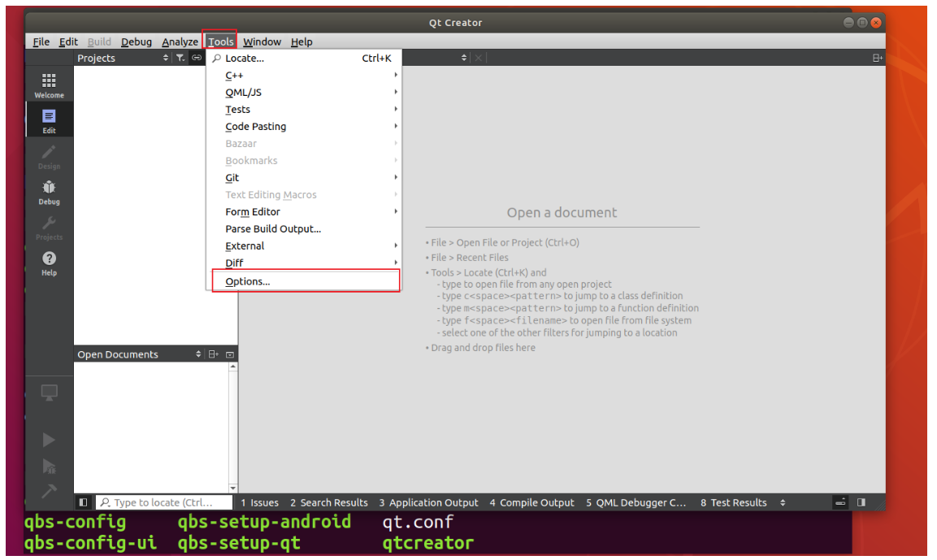This screenshot has height=560, width=937.
Task: Open the editor document selector dropdown
Action: (464, 58)
